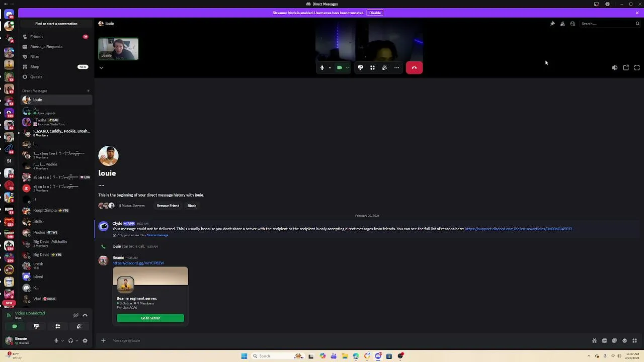Click the Go to Server button
Viewport: 644px width, 362px height.
tap(150, 318)
